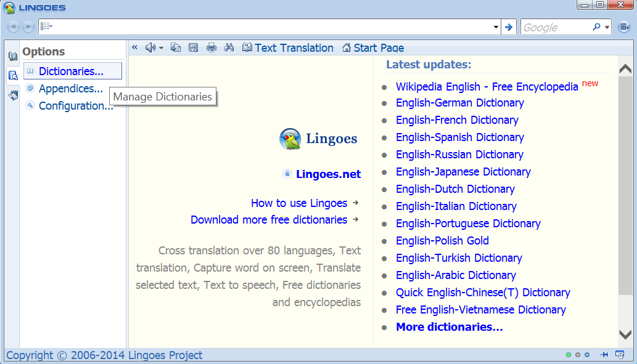Open the speaker voice dropdown arrow
This screenshot has height=364, width=637.
(x=162, y=48)
